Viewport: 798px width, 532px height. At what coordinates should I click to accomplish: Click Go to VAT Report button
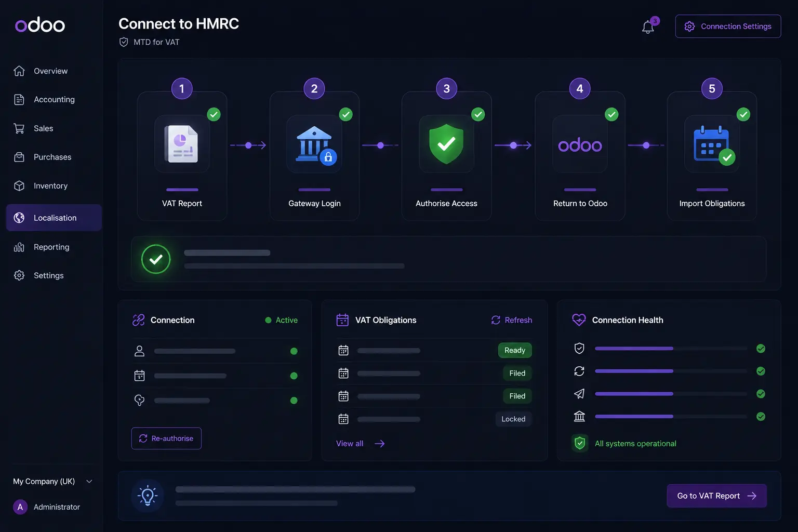pos(716,496)
